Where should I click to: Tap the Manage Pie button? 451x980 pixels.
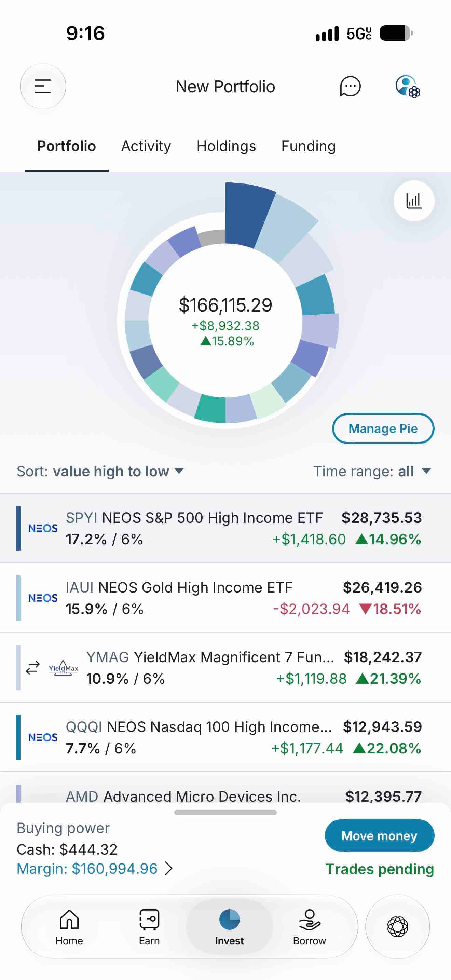coord(383,428)
